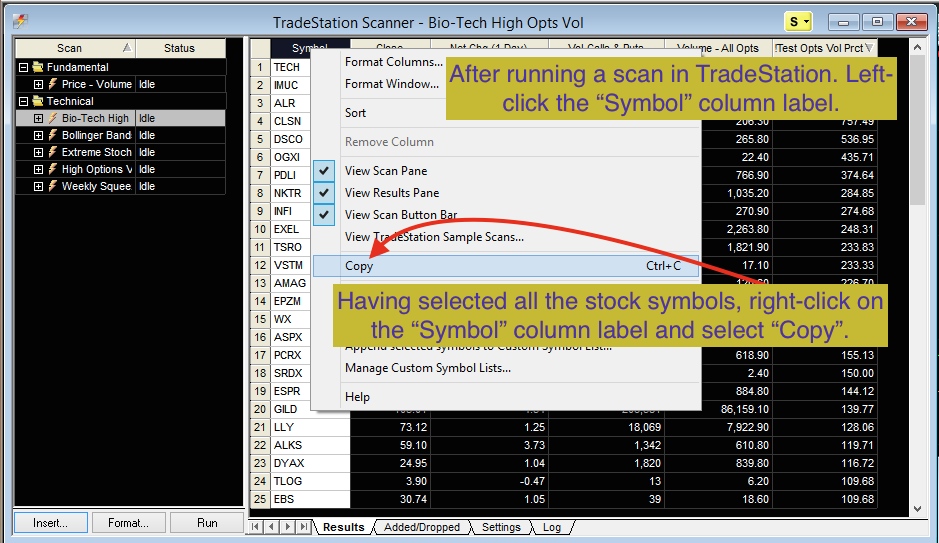
Task: Click the Format... button
Action: [x=128, y=523]
